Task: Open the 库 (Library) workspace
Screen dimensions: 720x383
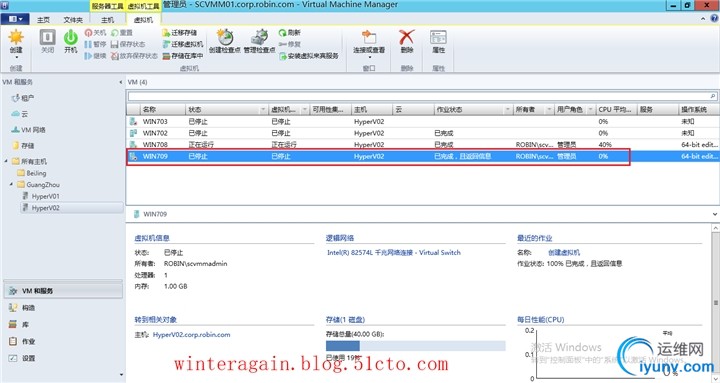Action: tap(63, 324)
